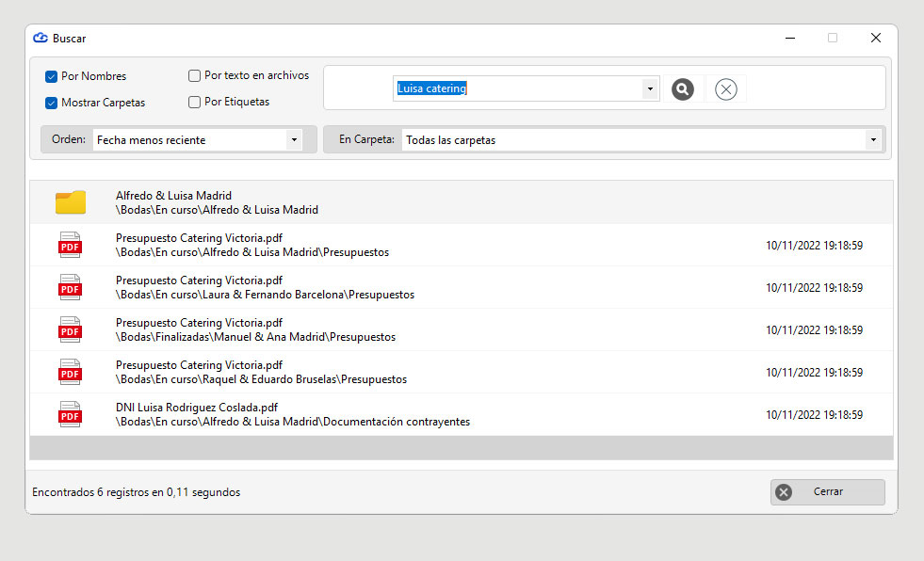Screen dimensions: 924x561
Task: Minimize the Buscar window
Action: point(790,38)
